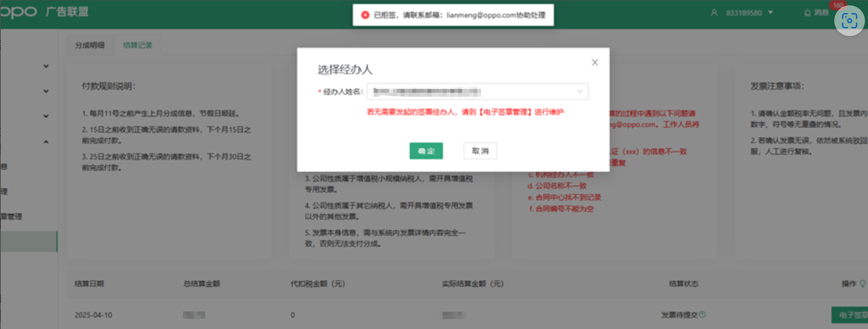Open the 章管理 sidebar item
The image size is (868, 329).
11,217
